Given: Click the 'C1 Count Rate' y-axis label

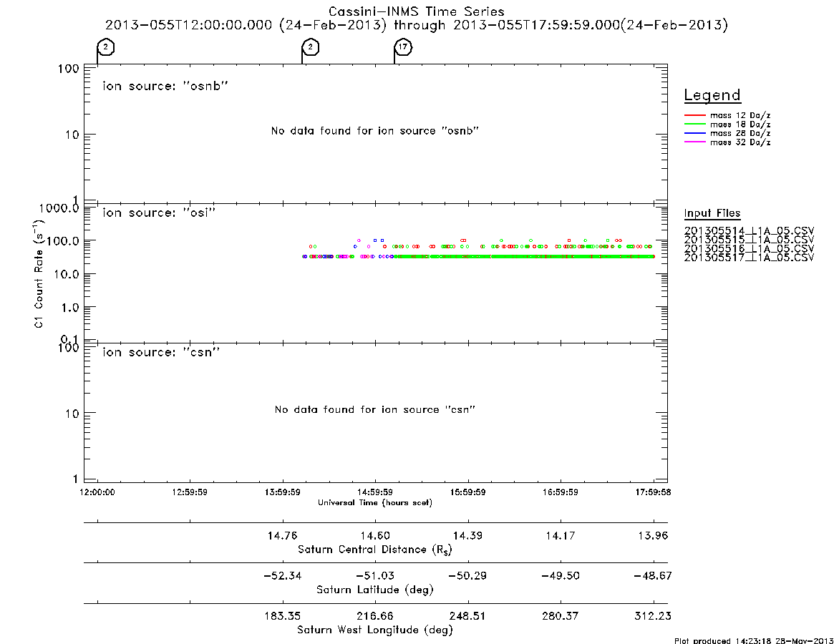Looking at the screenshot, I should coord(38,273).
